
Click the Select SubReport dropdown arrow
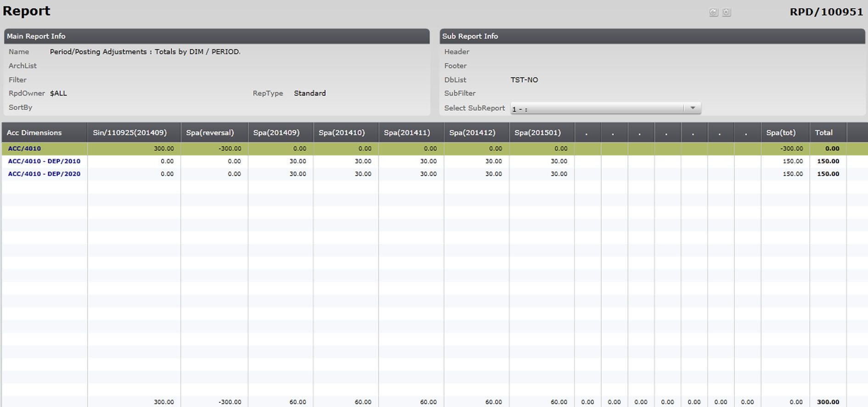click(693, 108)
